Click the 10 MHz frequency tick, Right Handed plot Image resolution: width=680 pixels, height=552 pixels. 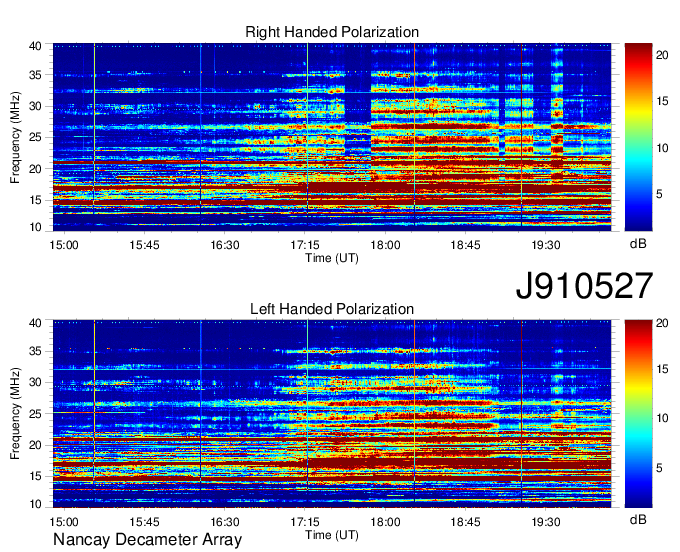tap(35, 227)
